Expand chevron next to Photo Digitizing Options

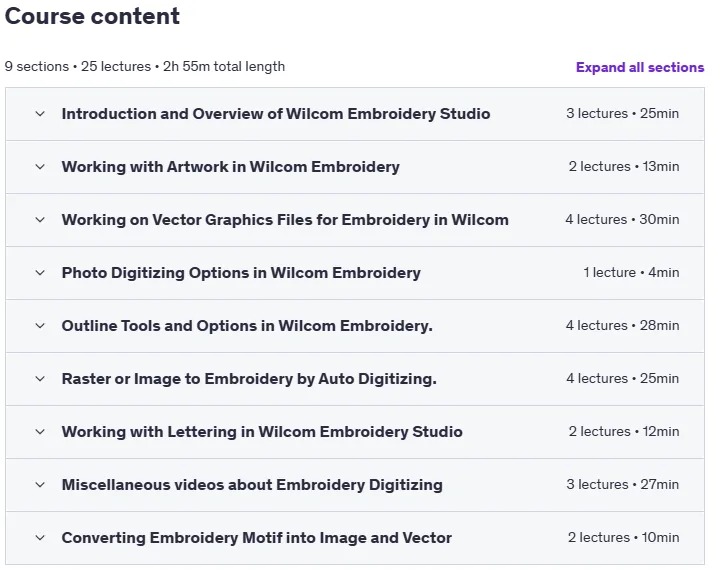point(40,273)
